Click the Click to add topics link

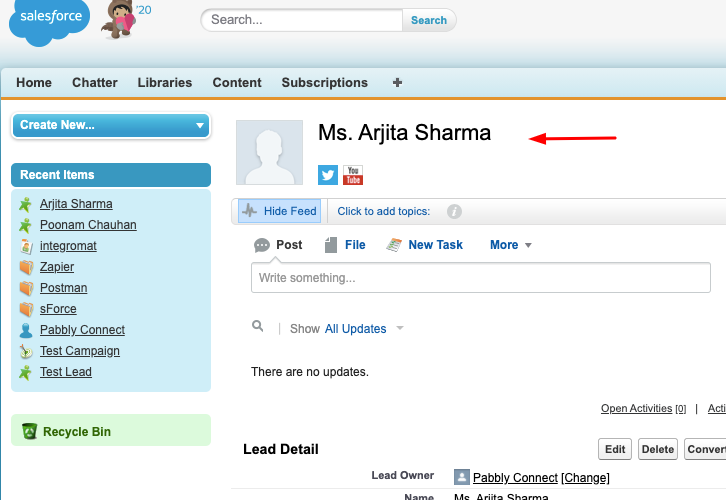[384, 212]
